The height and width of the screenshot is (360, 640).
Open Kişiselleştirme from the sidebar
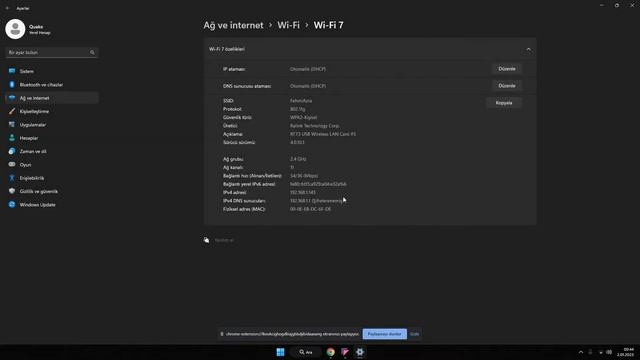pos(51,111)
